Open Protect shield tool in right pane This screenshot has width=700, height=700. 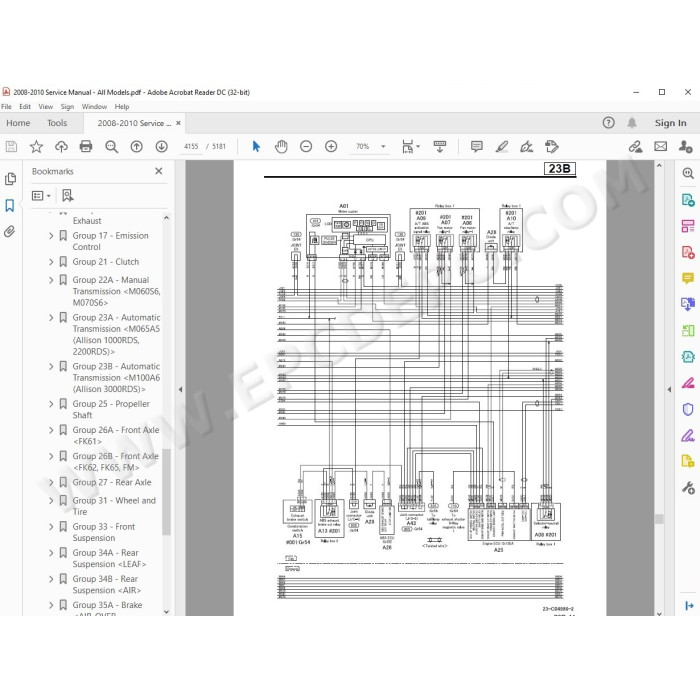[688, 409]
